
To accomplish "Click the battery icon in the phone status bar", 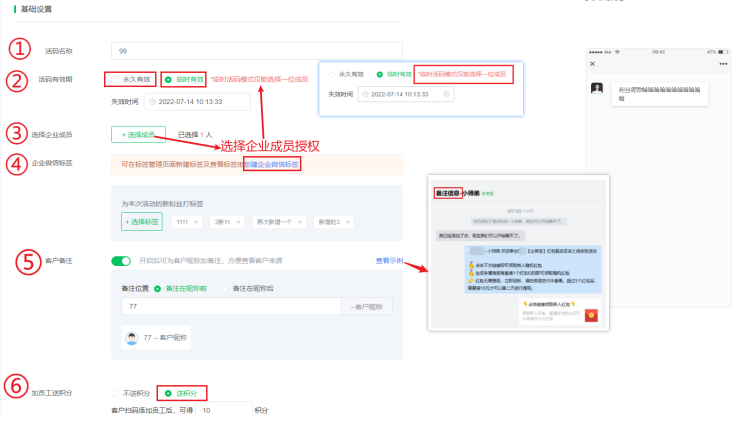I will (723, 52).
